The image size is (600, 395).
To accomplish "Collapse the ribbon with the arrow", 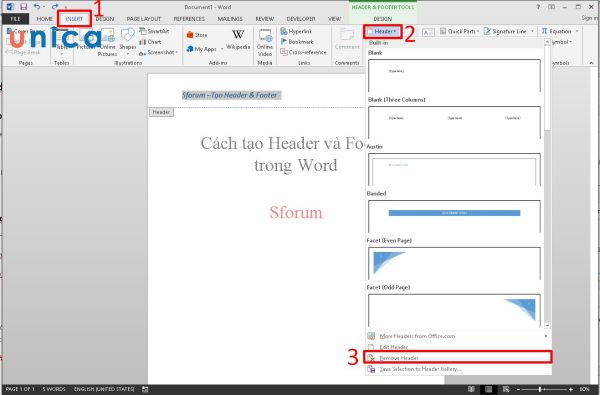I will tap(592, 62).
